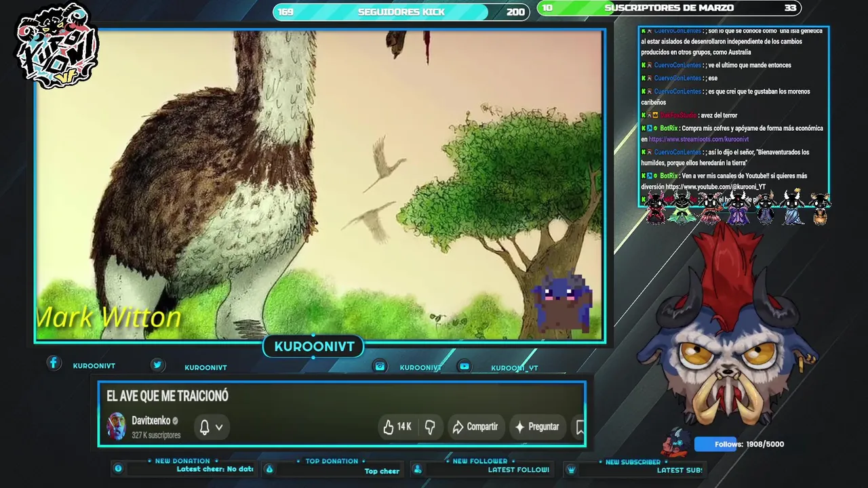868x488 pixels.
Task: Click the Instagram icon
Action: (x=380, y=366)
